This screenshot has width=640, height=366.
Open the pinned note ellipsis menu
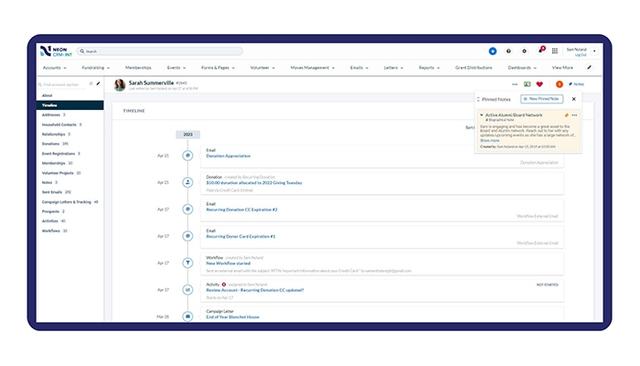(574, 115)
